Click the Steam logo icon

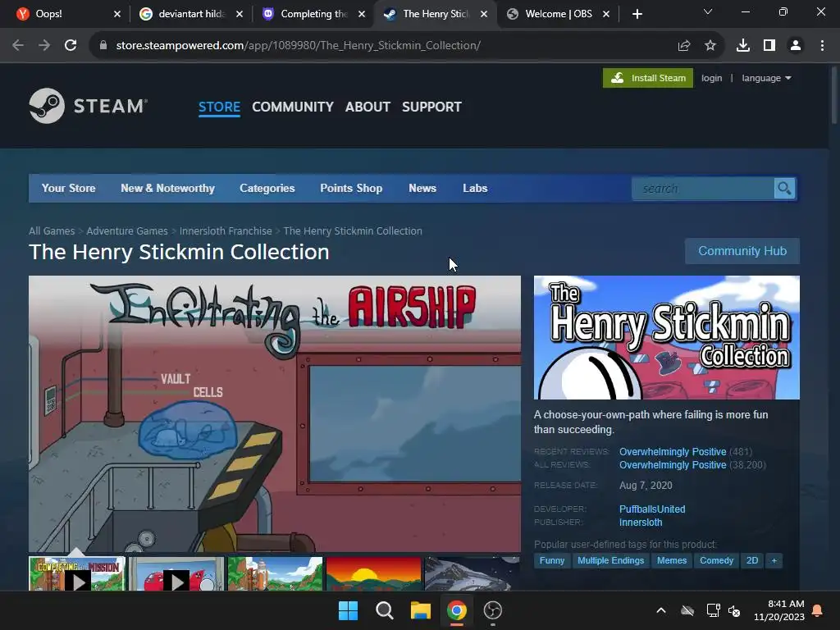(47, 106)
